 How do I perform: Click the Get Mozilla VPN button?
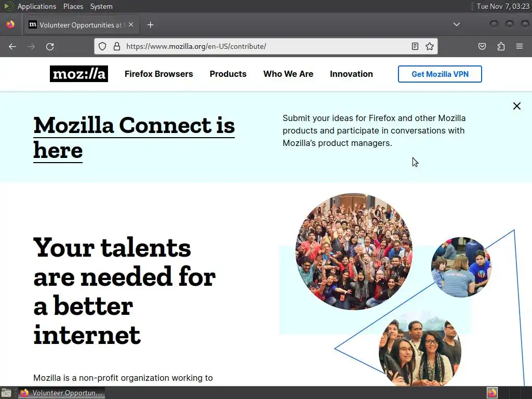(440, 74)
